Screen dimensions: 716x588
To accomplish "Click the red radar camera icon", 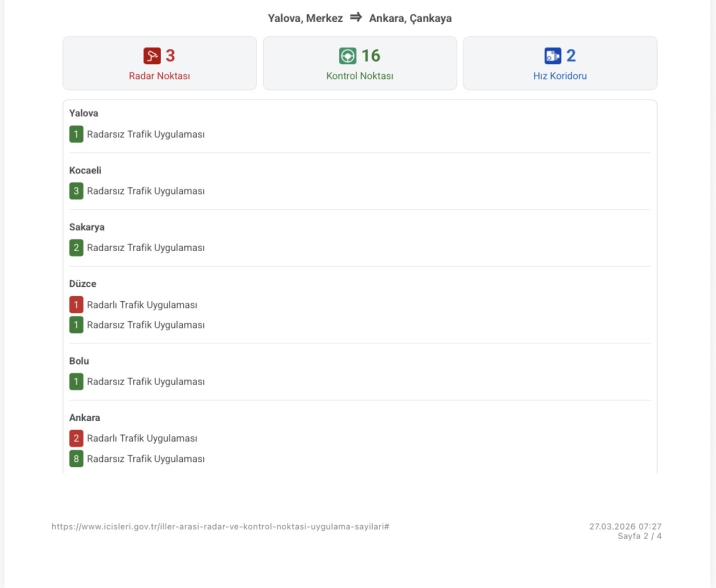I will pyautogui.click(x=152, y=56).
